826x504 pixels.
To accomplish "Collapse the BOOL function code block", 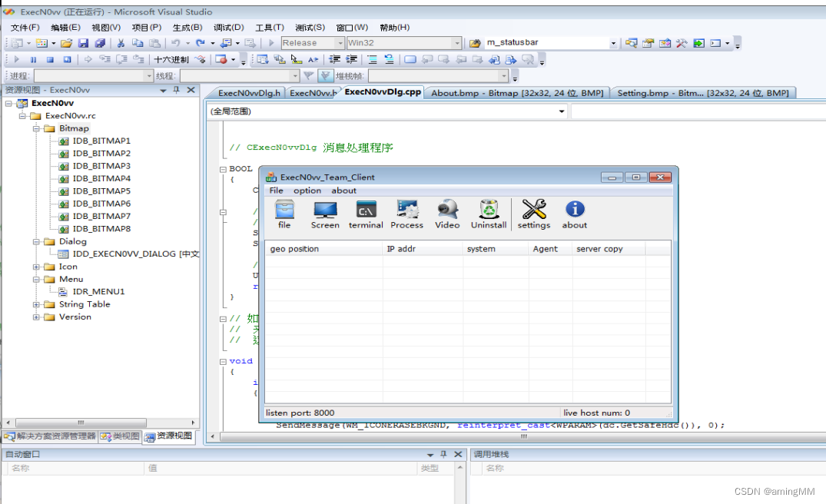I will 224,170.
